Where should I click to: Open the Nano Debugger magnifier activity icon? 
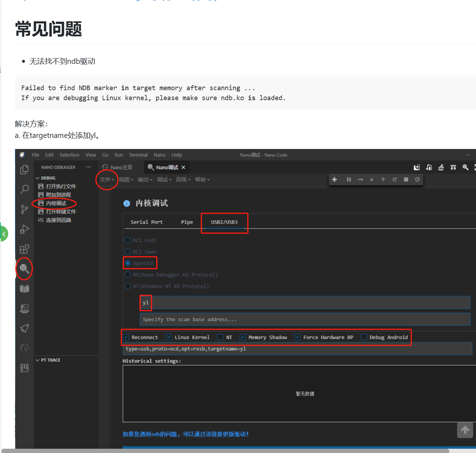coord(24,268)
